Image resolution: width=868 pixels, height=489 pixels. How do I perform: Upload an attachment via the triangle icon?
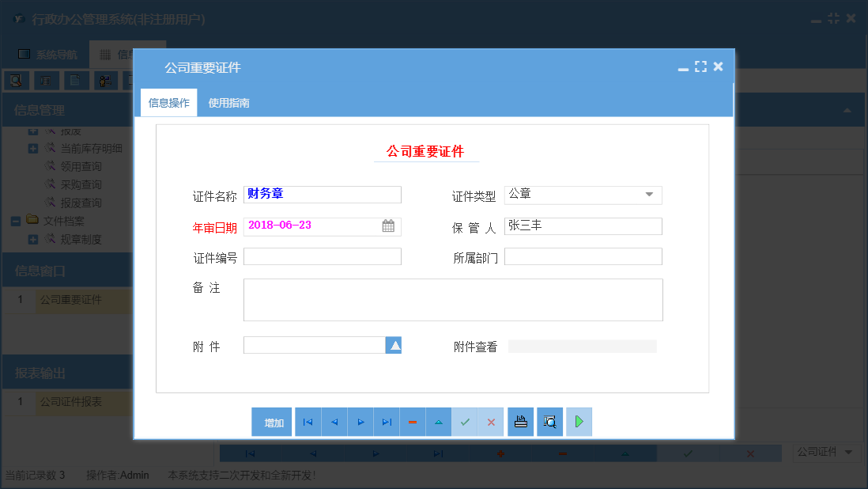[393, 345]
